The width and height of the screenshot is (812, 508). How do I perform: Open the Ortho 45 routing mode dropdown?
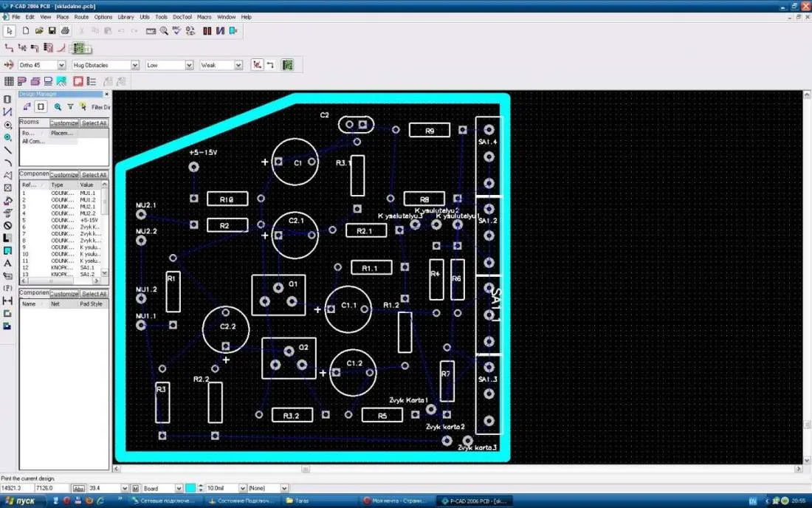[x=61, y=65]
